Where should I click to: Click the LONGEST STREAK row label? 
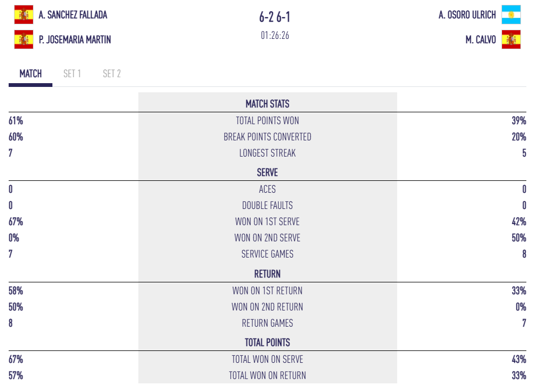pos(267,153)
